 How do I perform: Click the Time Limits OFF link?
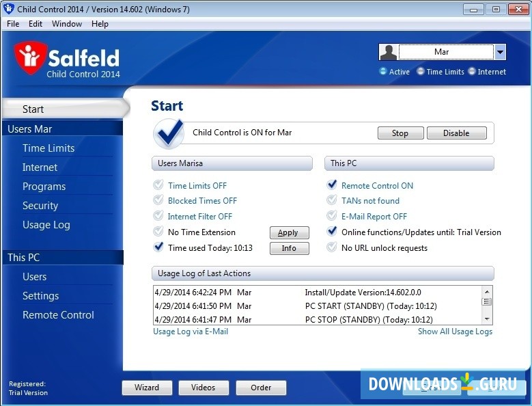(x=197, y=186)
